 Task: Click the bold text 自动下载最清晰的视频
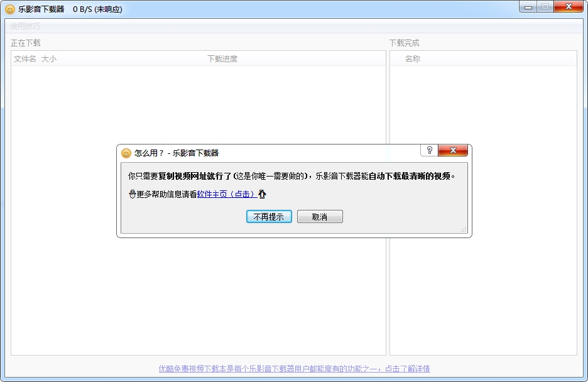click(410, 176)
